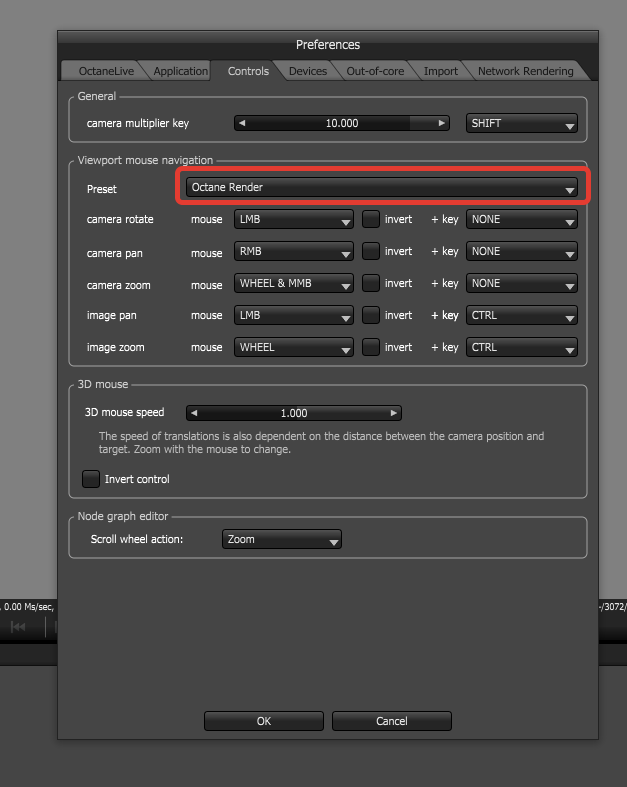
Task: Open the Import tab
Action: 440,71
